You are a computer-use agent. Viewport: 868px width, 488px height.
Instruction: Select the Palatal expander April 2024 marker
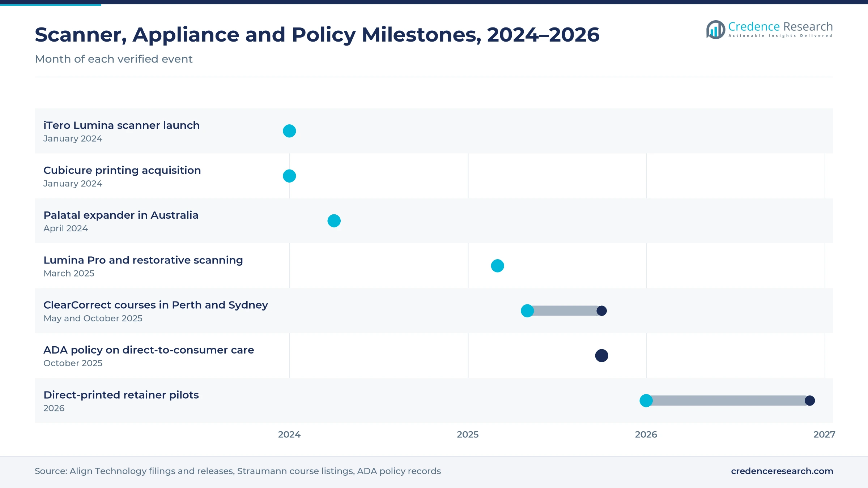(x=334, y=221)
